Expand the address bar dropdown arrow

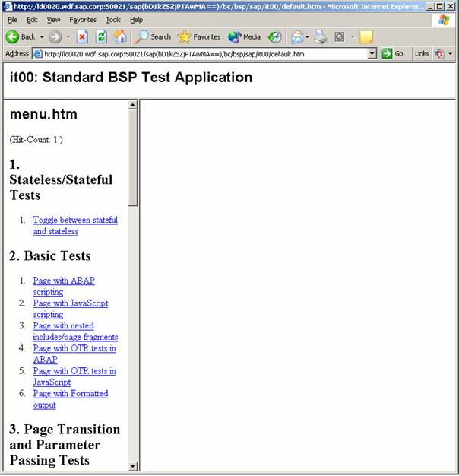click(372, 54)
